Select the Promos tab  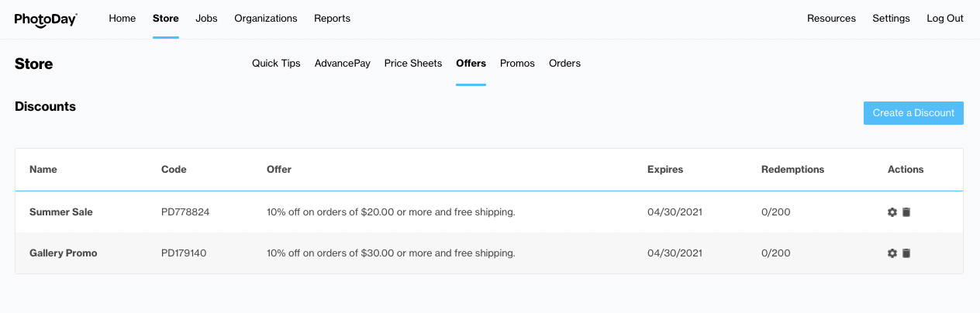517,64
